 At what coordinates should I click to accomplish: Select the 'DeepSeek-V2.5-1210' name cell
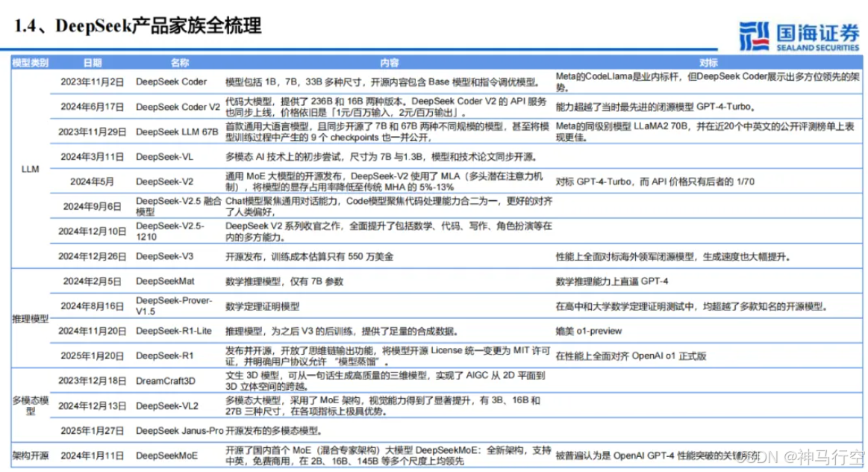pos(170,231)
